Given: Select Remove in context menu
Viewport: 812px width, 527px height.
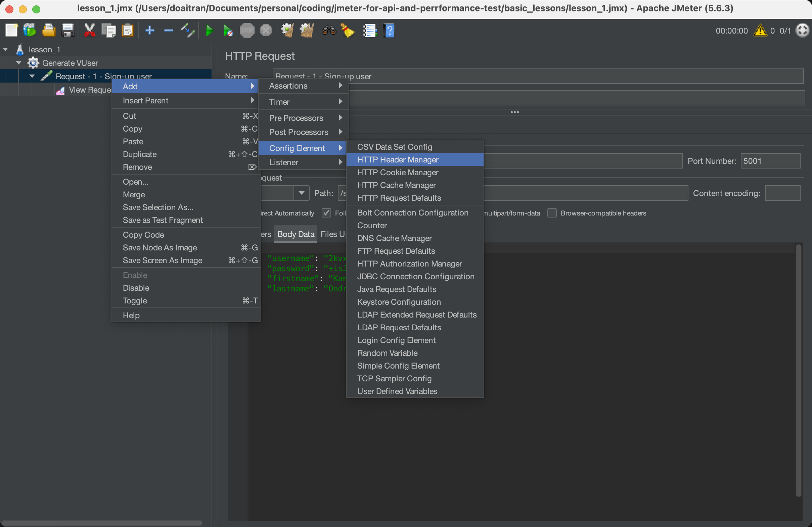Looking at the screenshot, I should coord(186,167).
